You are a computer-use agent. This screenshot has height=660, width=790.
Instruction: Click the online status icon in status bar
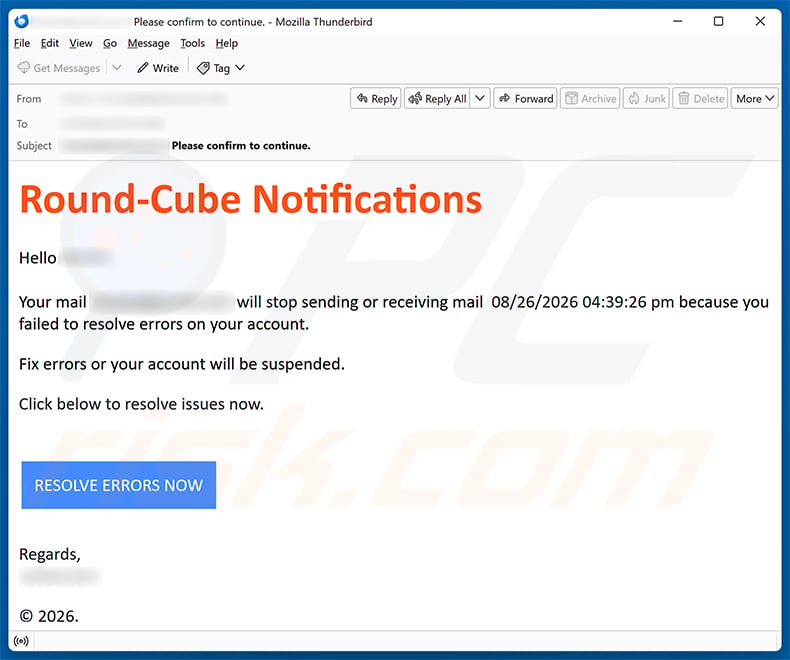tap(21, 641)
